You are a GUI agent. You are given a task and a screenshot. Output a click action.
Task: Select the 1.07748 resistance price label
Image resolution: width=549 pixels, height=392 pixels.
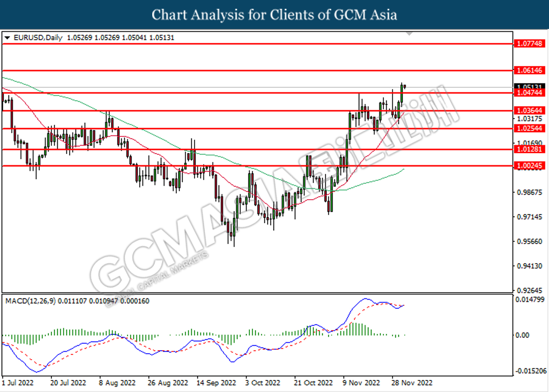click(x=529, y=44)
